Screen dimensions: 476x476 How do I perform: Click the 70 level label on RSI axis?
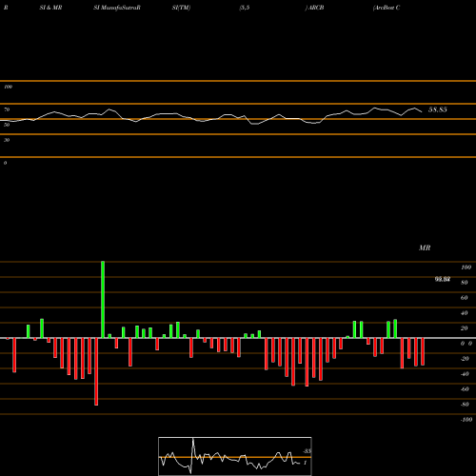[7, 109]
